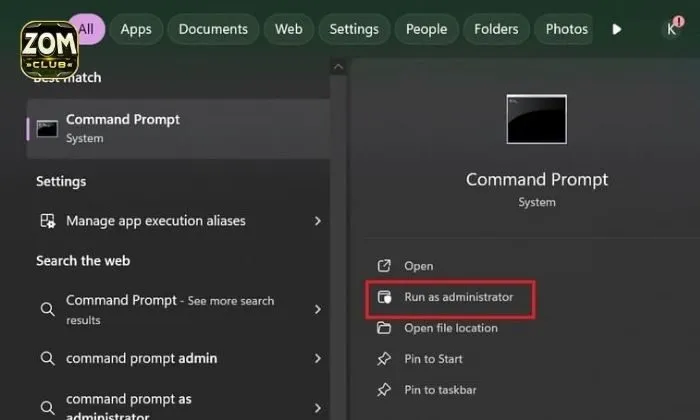Show more filter tabs with the arrow
Image resolution: width=700 pixels, height=420 pixels.
[x=617, y=29]
